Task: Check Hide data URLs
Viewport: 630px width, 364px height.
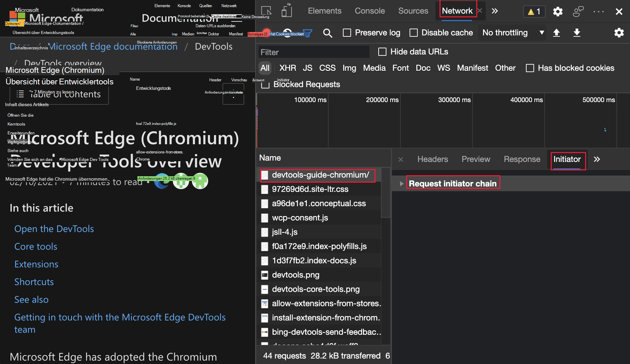Action: click(x=382, y=52)
